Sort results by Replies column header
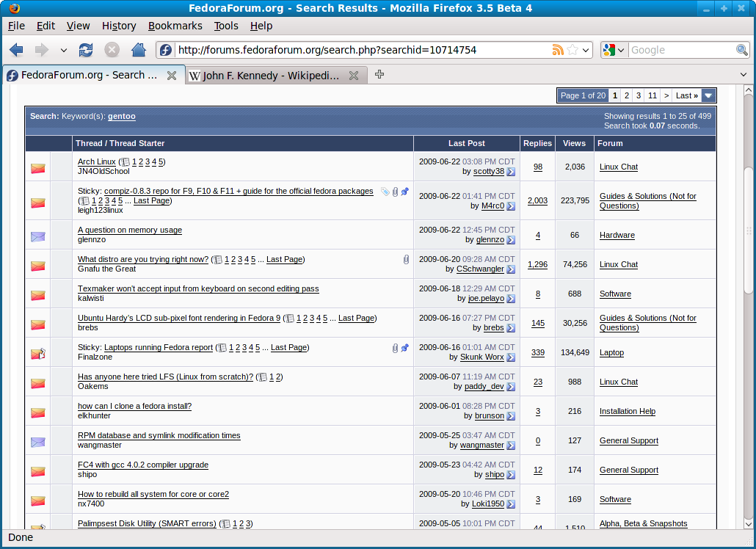The width and height of the screenshot is (756, 549). click(537, 143)
